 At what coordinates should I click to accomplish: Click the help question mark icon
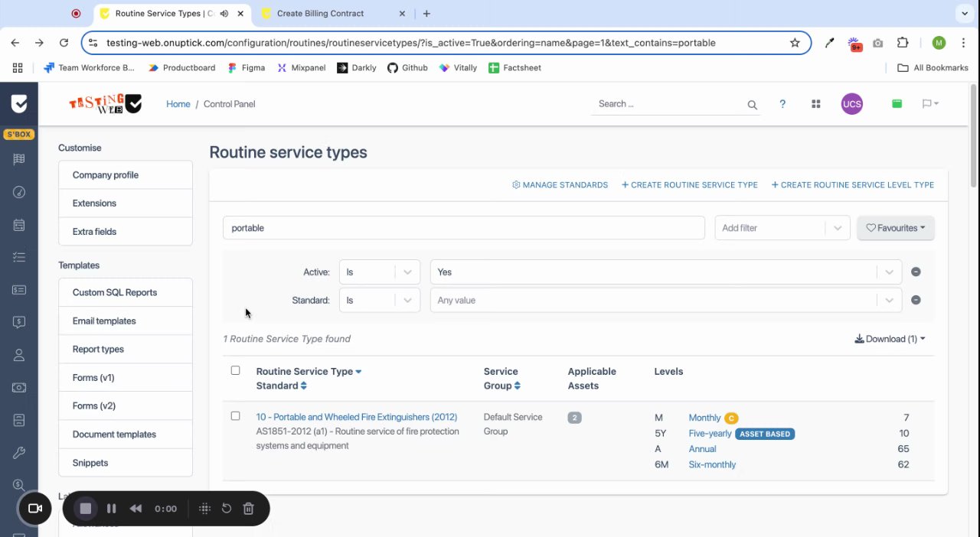(x=782, y=104)
